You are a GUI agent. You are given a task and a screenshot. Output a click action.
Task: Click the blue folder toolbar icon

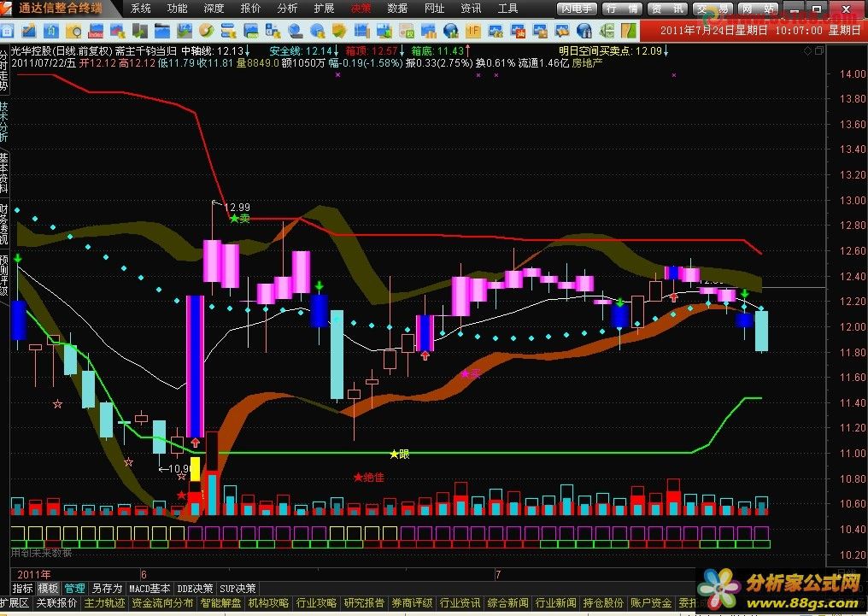[x=161, y=31]
